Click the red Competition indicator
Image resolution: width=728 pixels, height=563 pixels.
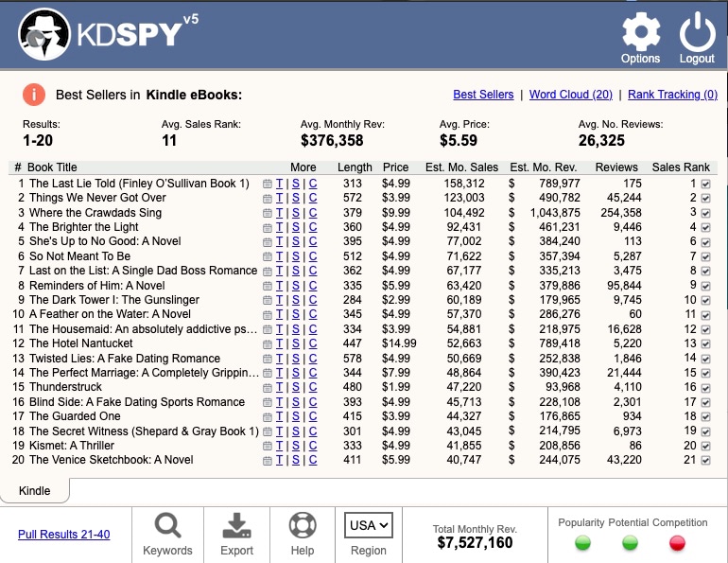pos(677,542)
